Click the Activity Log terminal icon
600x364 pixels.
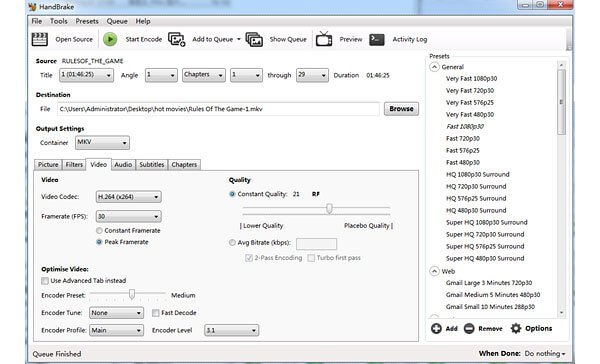(377, 39)
